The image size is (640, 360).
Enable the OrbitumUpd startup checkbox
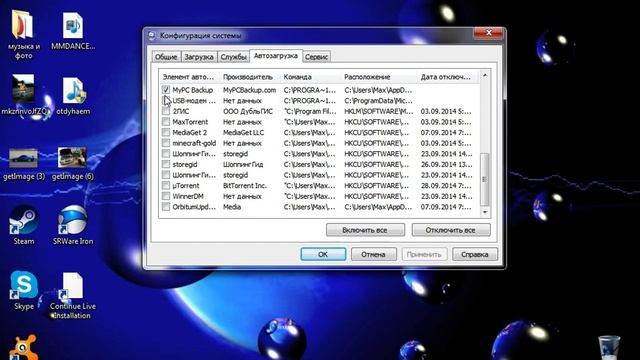(166, 207)
